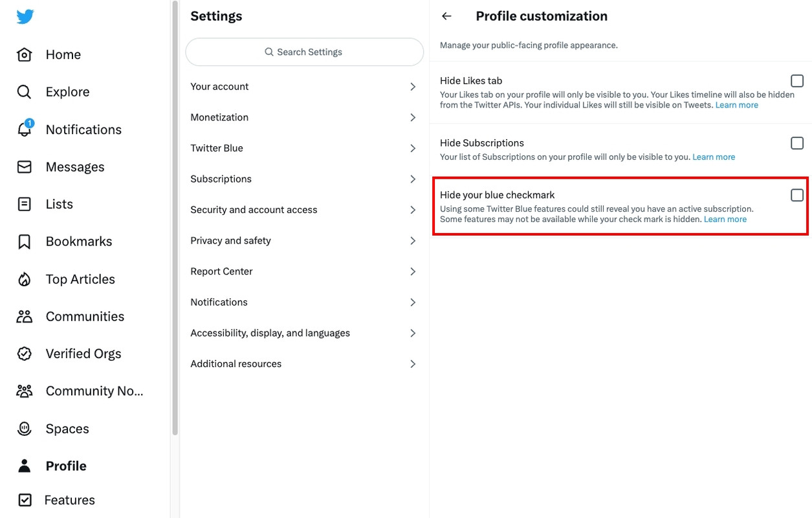Viewport: 812px width, 518px height.
Task: Expand Accessibility, display, and languages chevron
Action: [x=413, y=333]
